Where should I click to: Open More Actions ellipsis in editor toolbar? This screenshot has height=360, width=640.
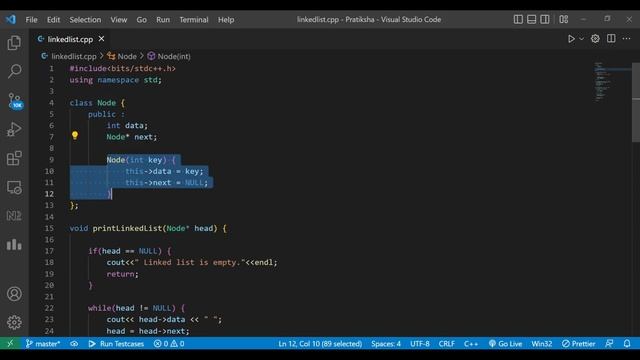pyautogui.click(x=627, y=38)
